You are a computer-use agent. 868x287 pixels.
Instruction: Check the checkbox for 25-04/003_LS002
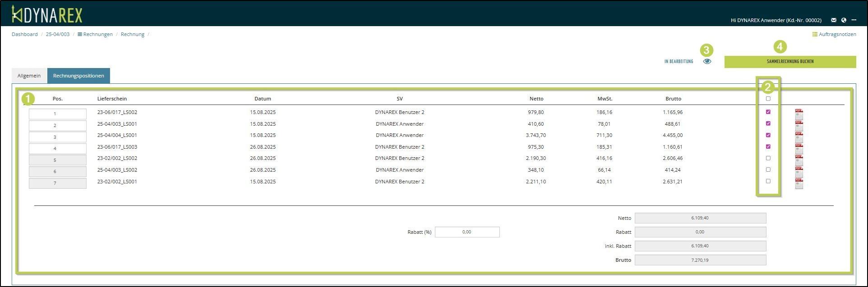click(x=768, y=170)
